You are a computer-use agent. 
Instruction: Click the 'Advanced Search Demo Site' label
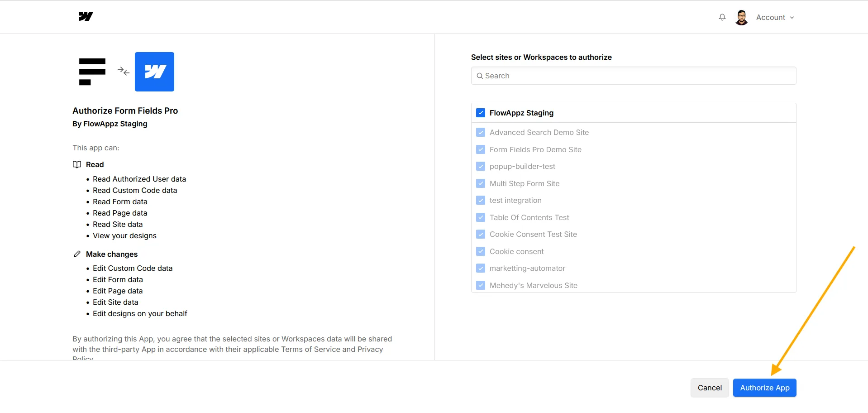pyautogui.click(x=539, y=132)
